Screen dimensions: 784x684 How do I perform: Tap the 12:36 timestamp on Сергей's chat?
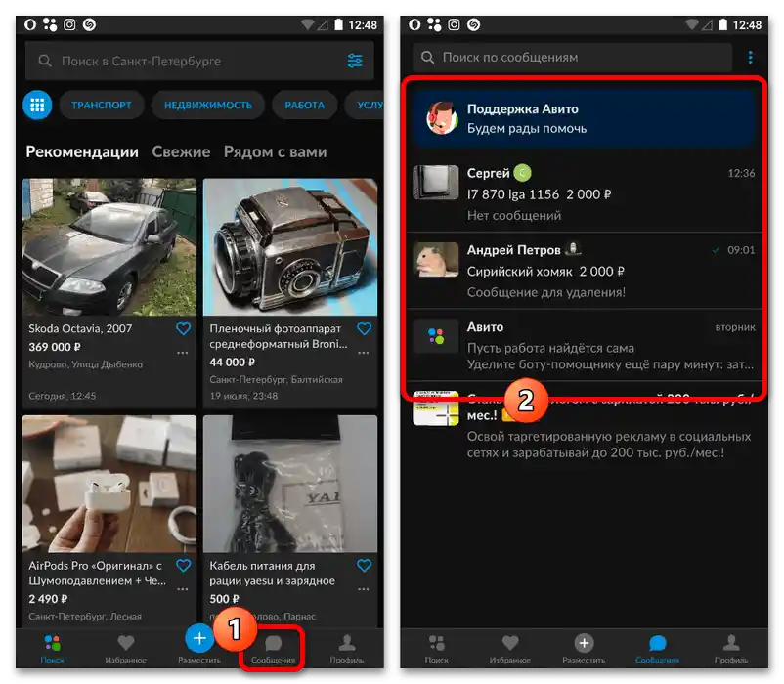pyautogui.click(x=741, y=173)
